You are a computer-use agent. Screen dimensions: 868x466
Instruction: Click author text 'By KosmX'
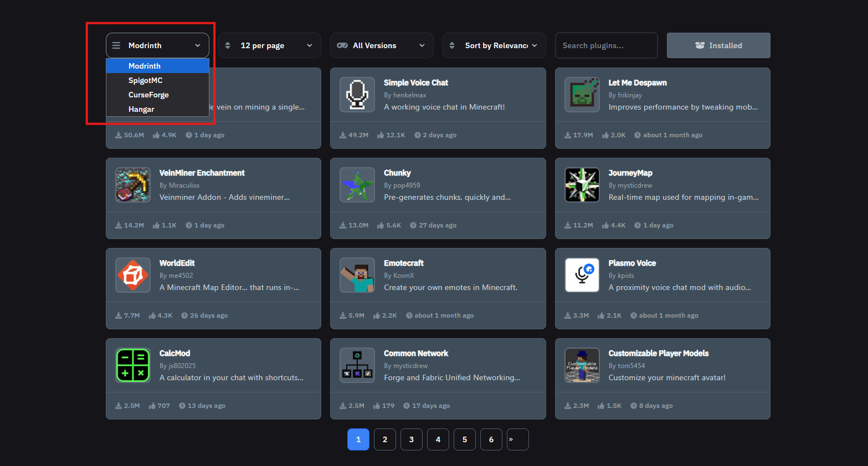click(x=399, y=276)
